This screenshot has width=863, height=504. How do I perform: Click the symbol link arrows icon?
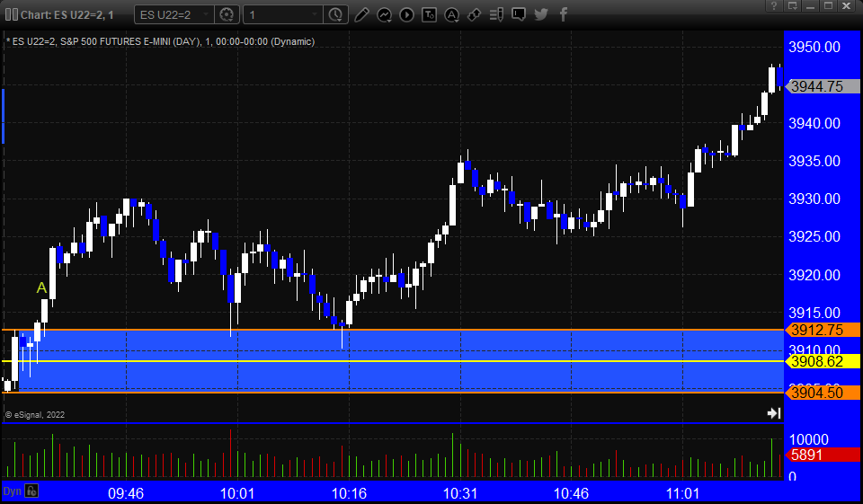(474, 15)
